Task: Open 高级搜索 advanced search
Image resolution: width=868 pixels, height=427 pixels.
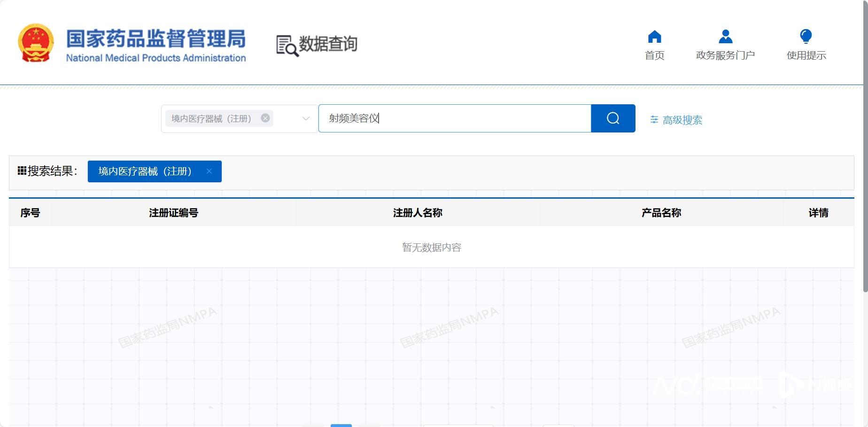Action: 682,120
